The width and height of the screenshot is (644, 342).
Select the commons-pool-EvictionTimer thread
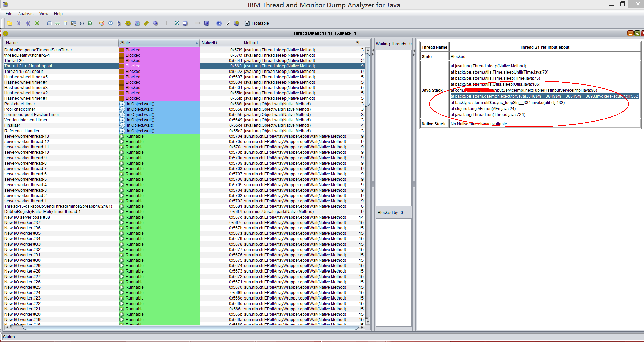[184, 115]
